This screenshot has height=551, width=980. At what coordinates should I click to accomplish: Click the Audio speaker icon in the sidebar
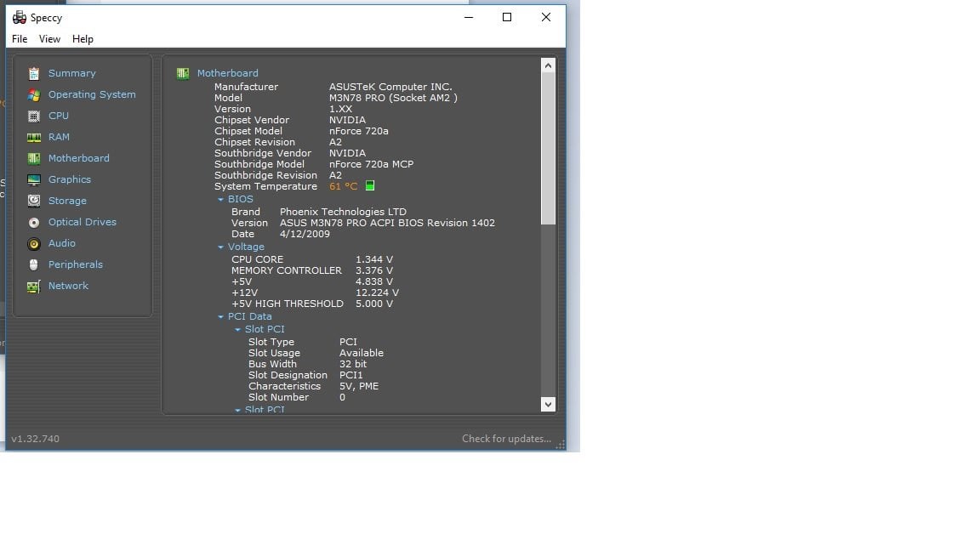(34, 244)
